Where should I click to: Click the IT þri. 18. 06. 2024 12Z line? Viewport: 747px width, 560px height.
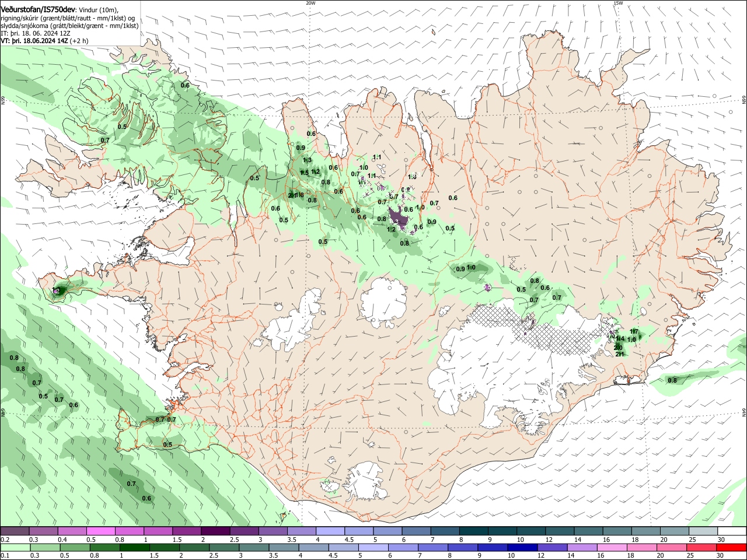point(36,33)
